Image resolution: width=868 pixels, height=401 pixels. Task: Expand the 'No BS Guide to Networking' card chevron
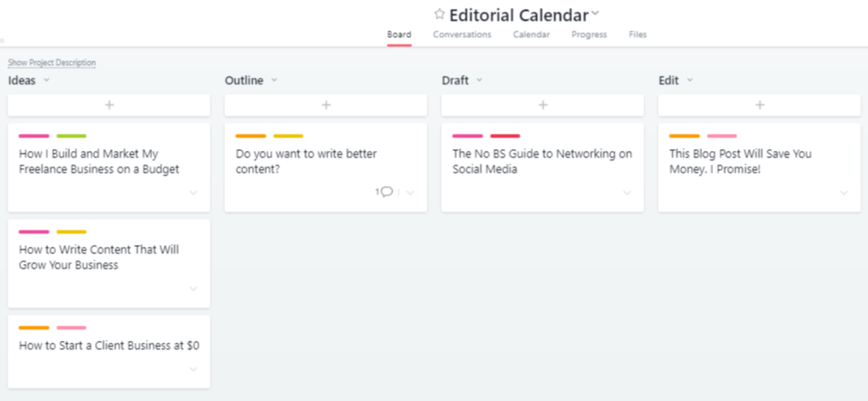pos(627,193)
